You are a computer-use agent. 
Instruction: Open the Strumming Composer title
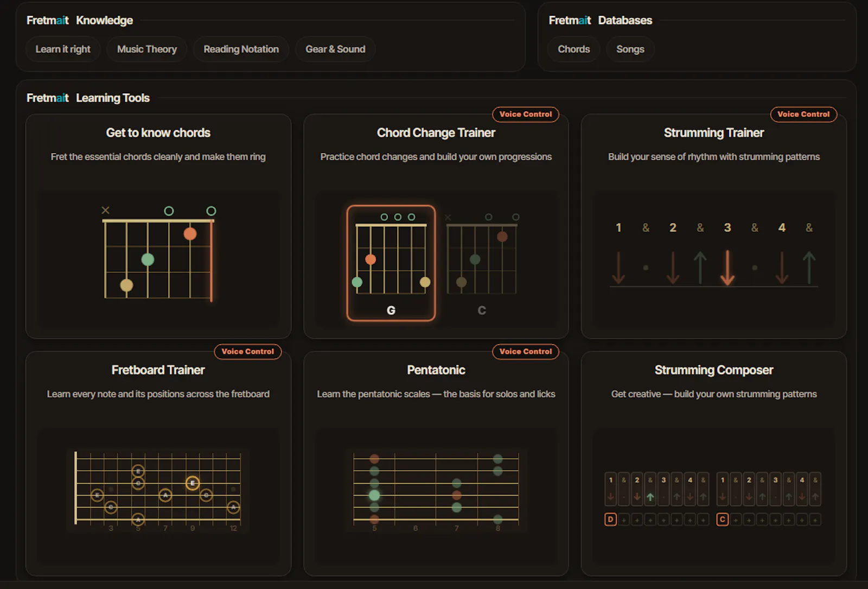pyautogui.click(x=714, y=370)
